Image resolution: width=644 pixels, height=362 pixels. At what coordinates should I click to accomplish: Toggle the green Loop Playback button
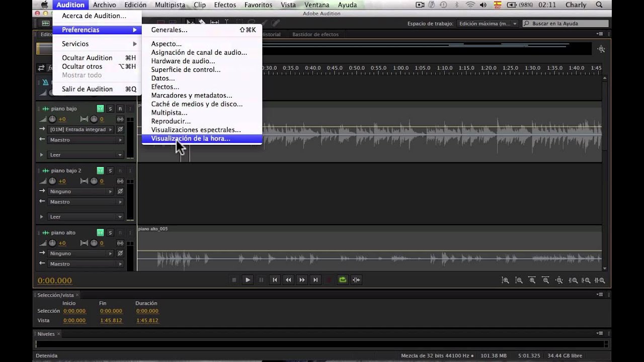point(343,280)
